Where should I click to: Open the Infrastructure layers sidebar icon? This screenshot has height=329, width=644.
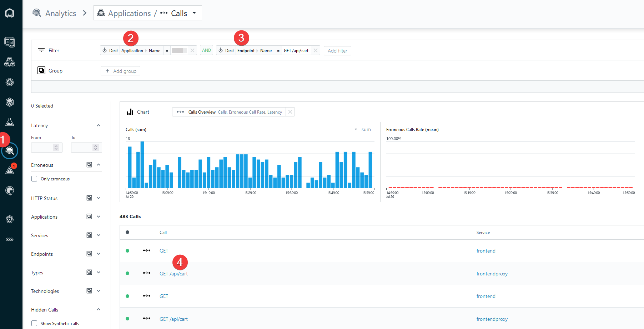10,102
